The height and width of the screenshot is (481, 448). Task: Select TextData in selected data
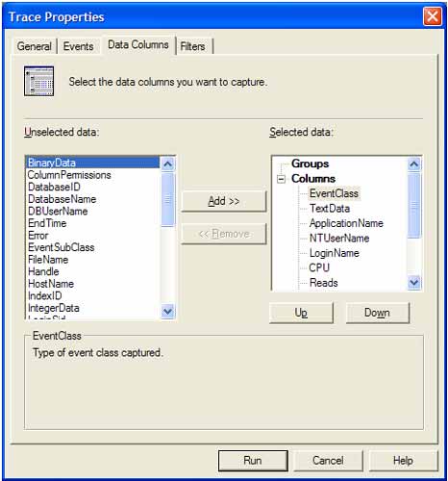coord(330,209)
